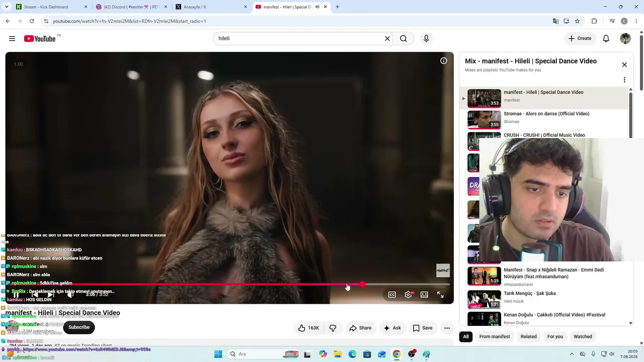Dislike the video
Screen dimensions: 644x362
[333, 328]
